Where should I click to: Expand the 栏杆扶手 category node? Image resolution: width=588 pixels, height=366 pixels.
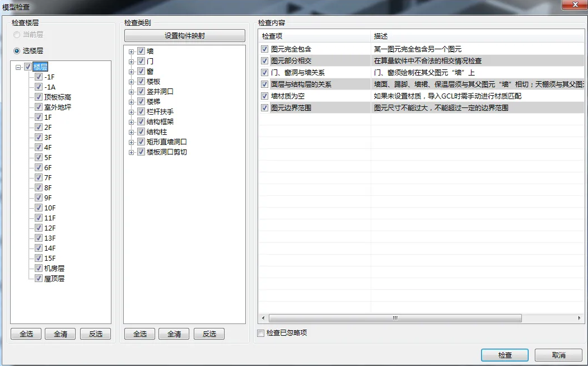[131, 112]
